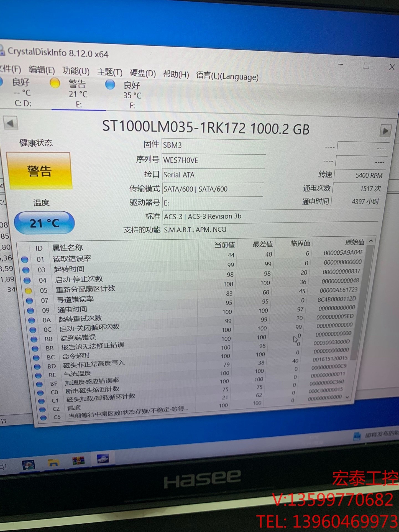Click the rotation rate value 5400 RPM
Viewport: 399px width, 532px height.
(359, 175)
